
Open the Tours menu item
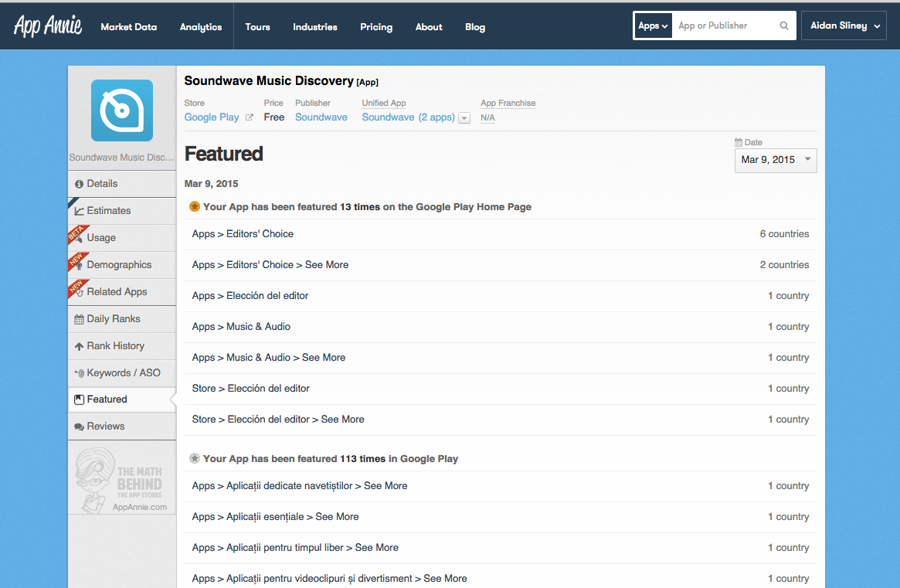coord(257,27)
